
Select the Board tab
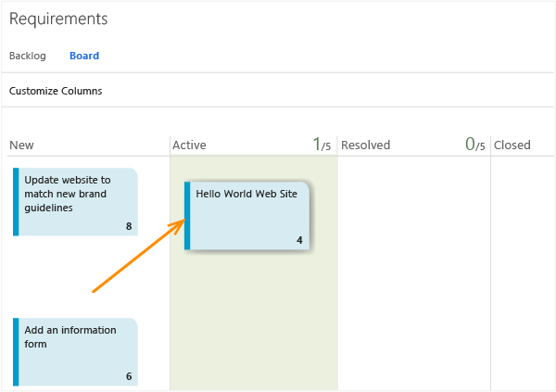click(84, 56)
